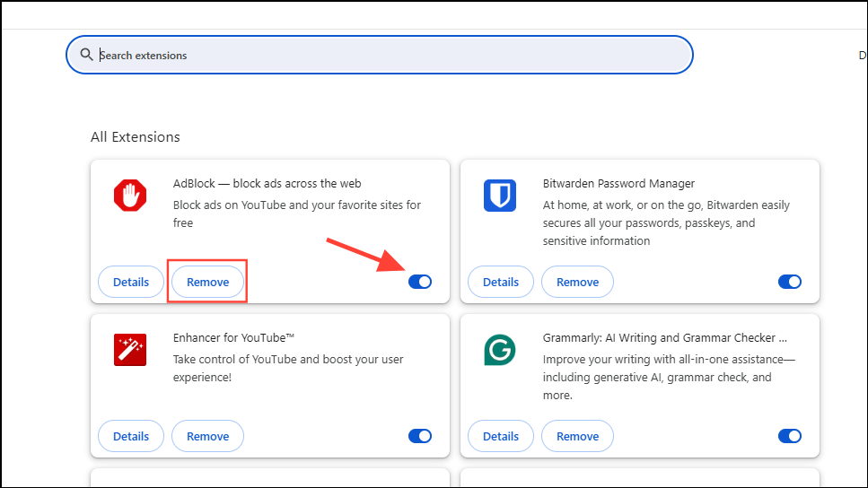
Task: Toggle off Enhancer for YouTube
Action: click(420, 436)
